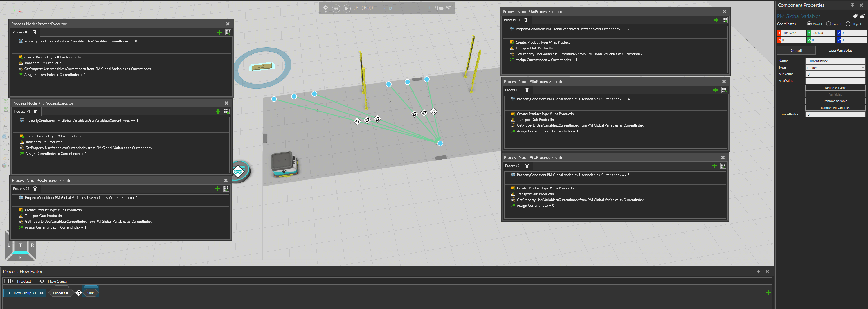Start the simulation with the play button

346,8
